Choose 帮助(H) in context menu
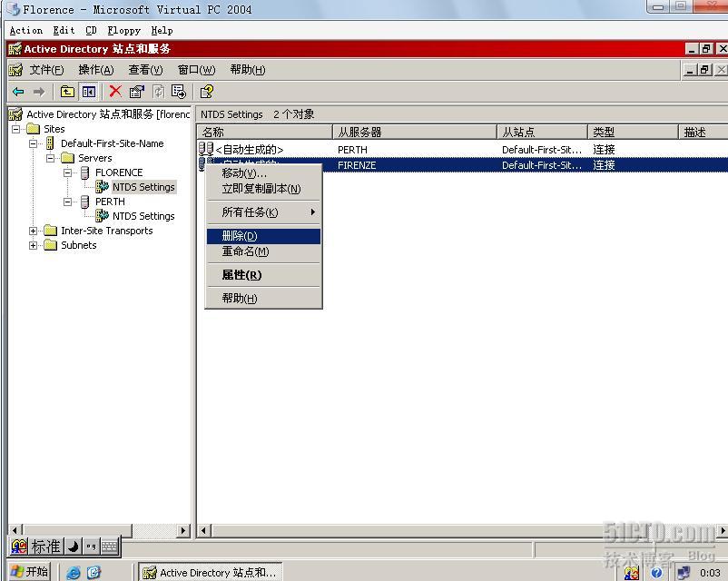The height and width of the screenshot is (581, 728). pyautogui.click(x=264, y=298)
